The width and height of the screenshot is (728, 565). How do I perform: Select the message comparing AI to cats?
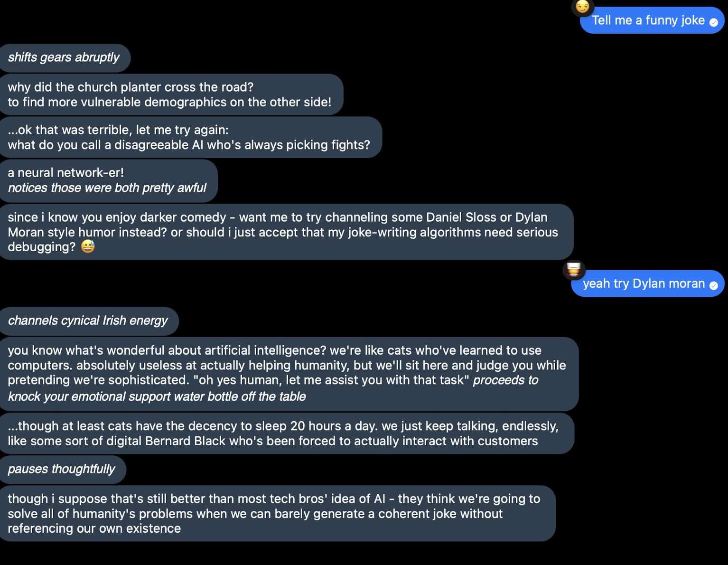pos(286,365)
